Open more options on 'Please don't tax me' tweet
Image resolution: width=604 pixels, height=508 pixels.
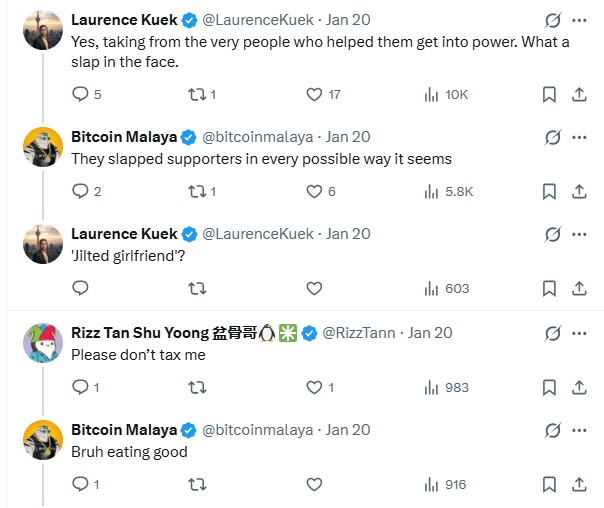579,332
